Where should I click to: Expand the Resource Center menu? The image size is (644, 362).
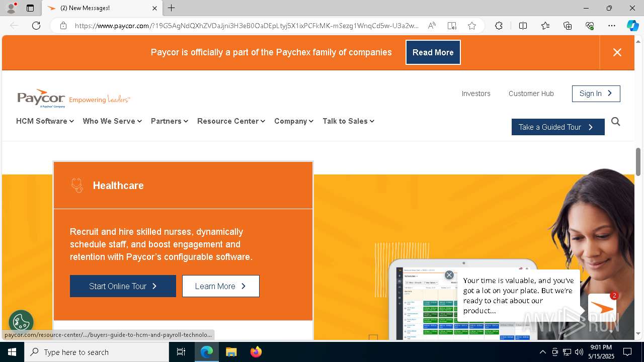coord(231,121)
